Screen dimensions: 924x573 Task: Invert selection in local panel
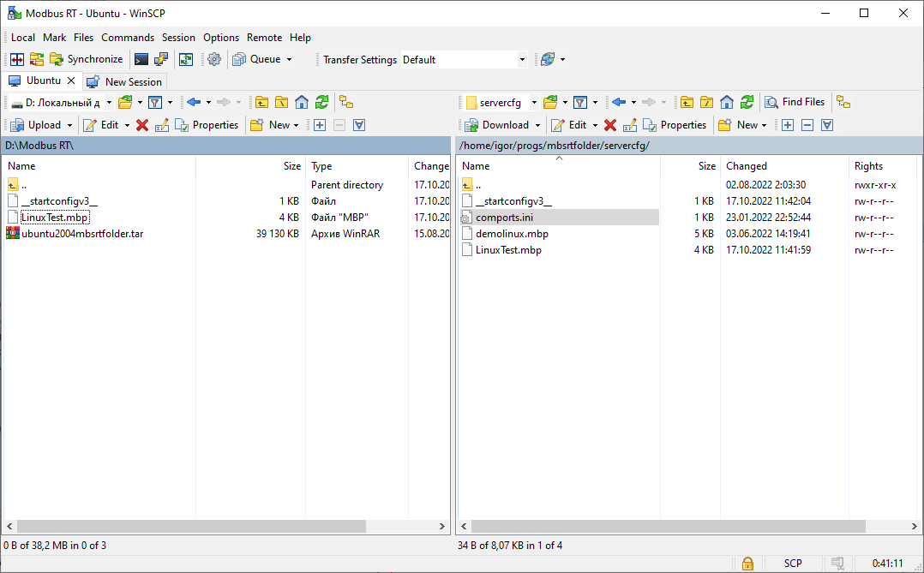[359, 125]
